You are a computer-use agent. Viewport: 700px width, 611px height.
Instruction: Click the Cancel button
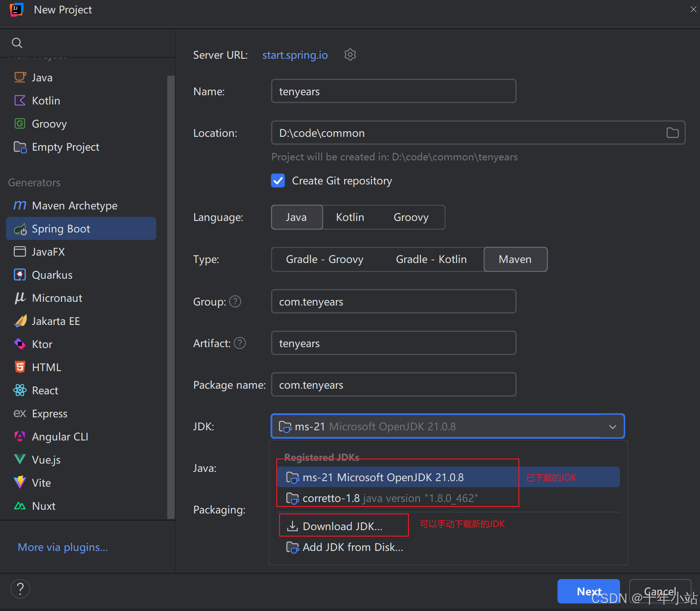(x=660, y=591)
